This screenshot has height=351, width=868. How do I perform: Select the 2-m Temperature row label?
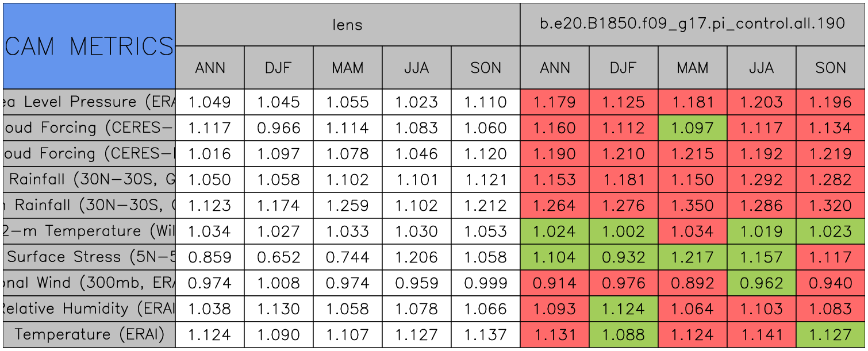click(89, 231)
